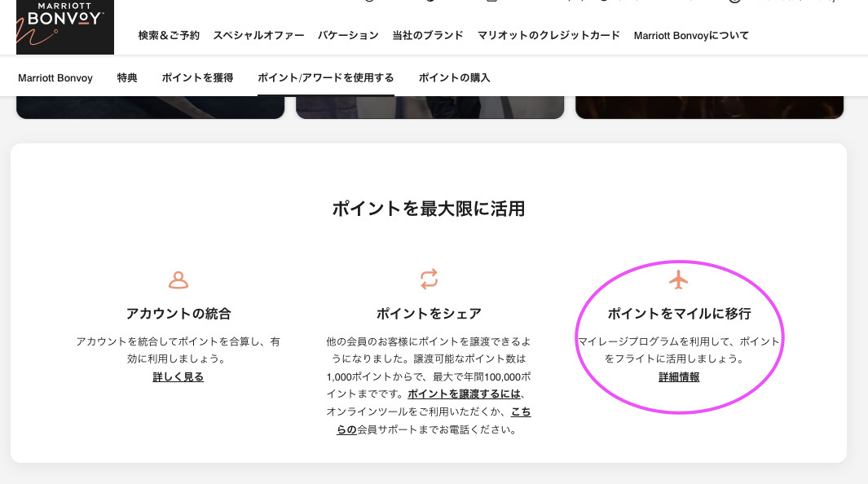Switch to the 特典 tab

tap(127, 77)
